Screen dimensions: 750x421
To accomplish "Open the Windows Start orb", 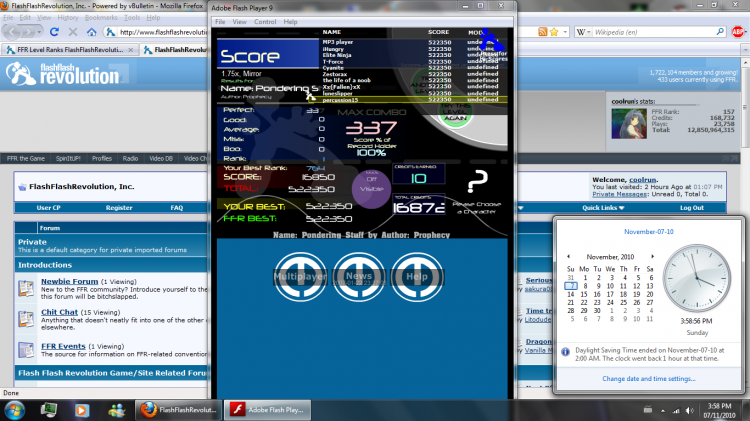I will [14, 410].
